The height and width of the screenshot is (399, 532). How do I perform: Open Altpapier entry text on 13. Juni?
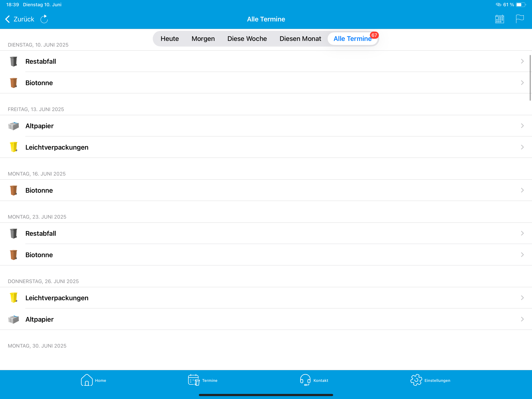[x=40, y=126]
